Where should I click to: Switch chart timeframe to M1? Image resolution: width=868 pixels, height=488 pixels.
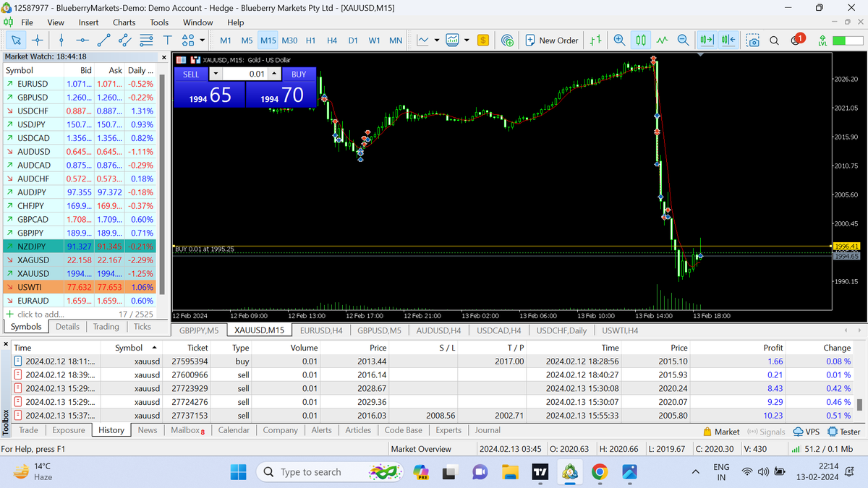pos(226,40)
